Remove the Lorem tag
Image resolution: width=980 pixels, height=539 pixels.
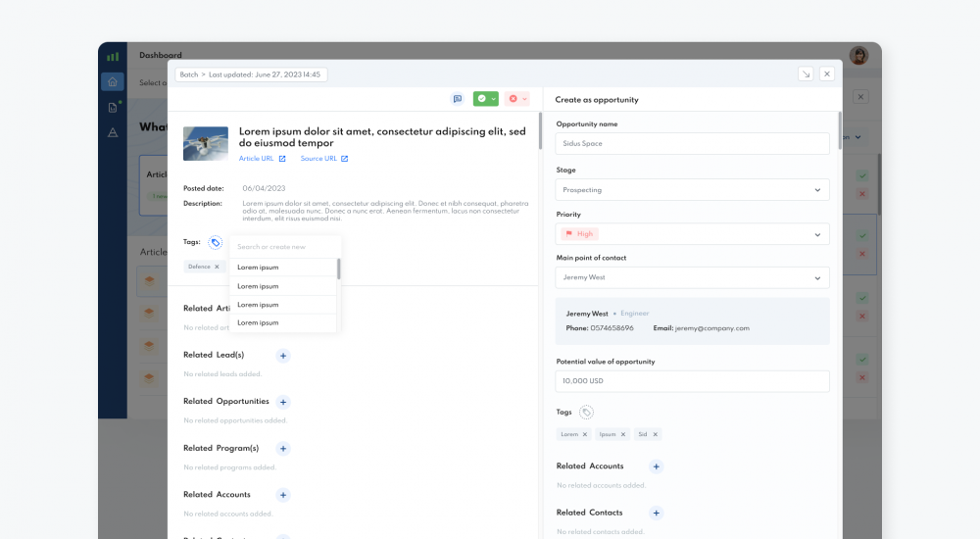click(585, 434)
